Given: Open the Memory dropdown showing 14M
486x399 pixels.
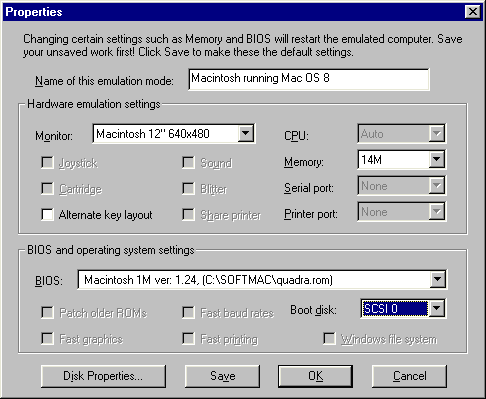Looking at the screenshot, I should (x=436, y=160).
